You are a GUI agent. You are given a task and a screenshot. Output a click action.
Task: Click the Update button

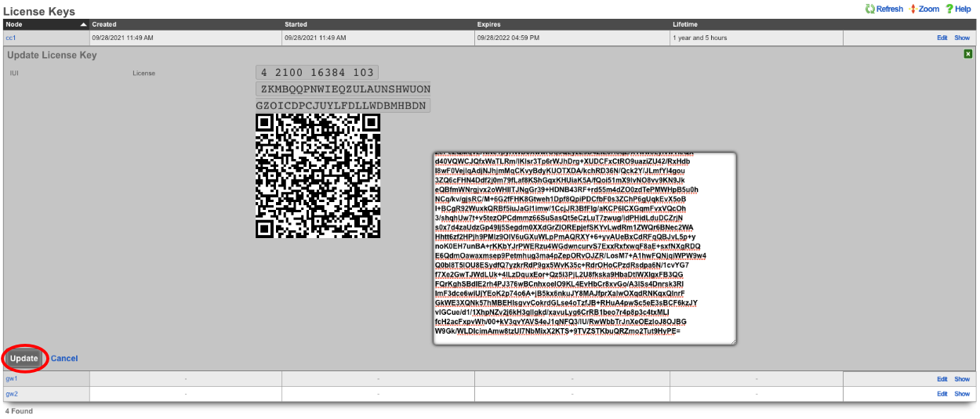coord(24,358)
